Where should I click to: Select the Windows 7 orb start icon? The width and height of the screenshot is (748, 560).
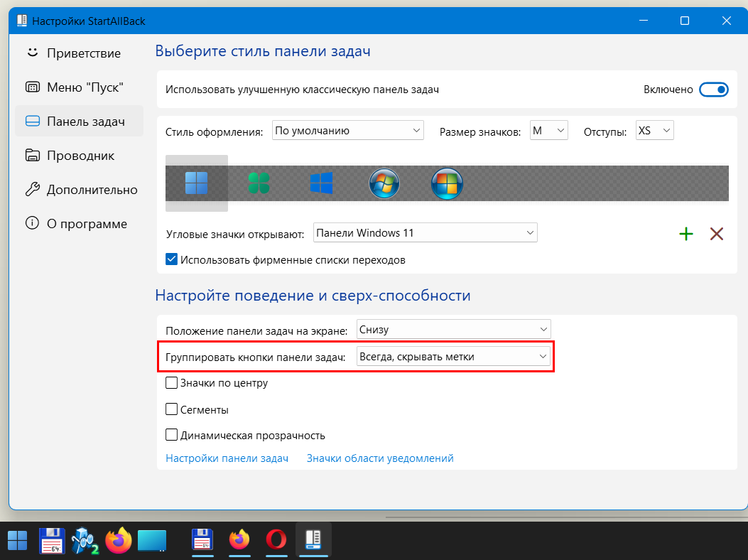[384, 184]
